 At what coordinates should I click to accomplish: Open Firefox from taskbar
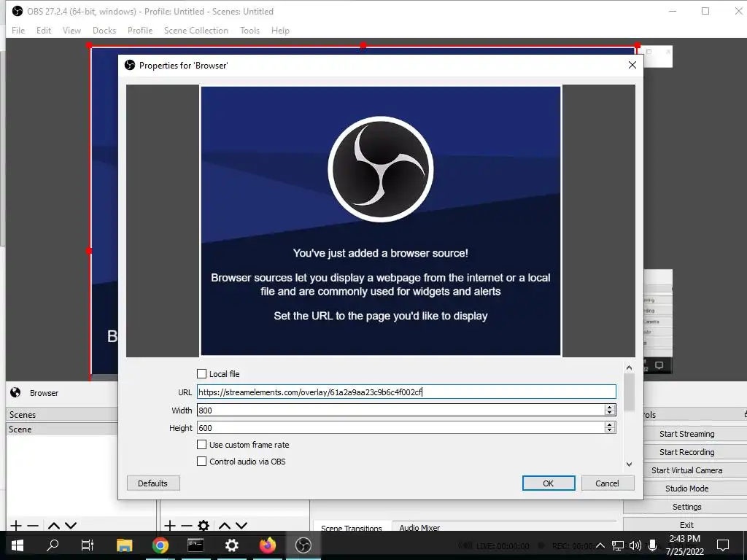tap(267, 545)
